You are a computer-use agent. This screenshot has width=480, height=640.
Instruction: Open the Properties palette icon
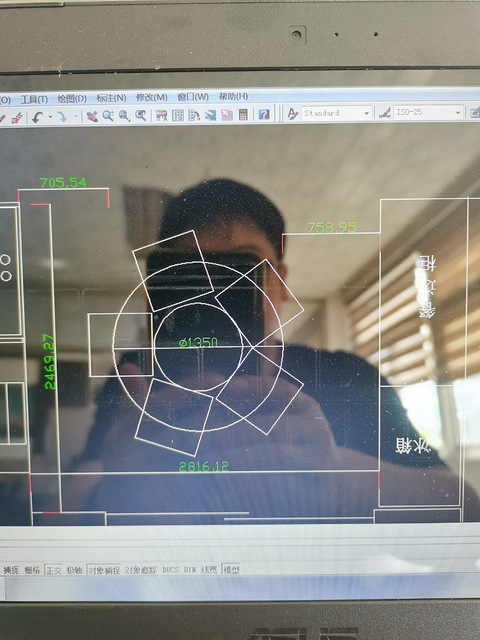(162, 116)
